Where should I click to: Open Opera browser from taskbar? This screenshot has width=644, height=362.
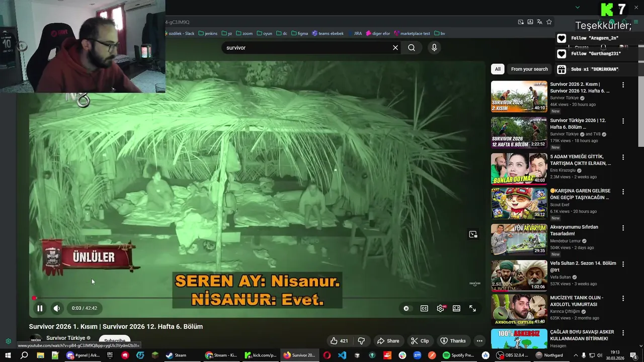pyautogui.click(x=327, y=355)
